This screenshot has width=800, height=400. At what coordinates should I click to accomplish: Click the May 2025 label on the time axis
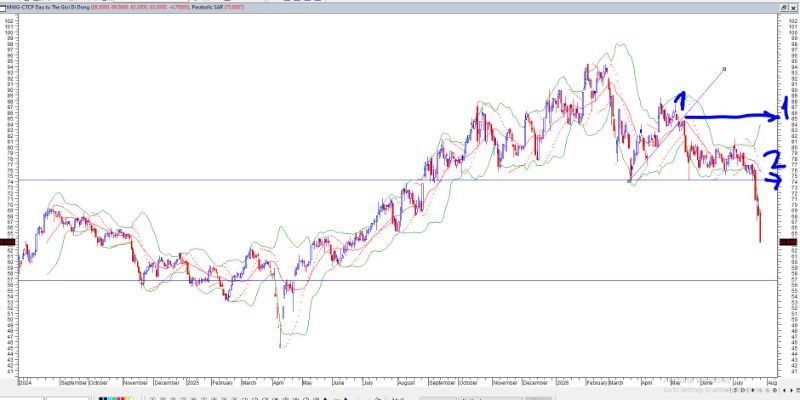point(307,383)
